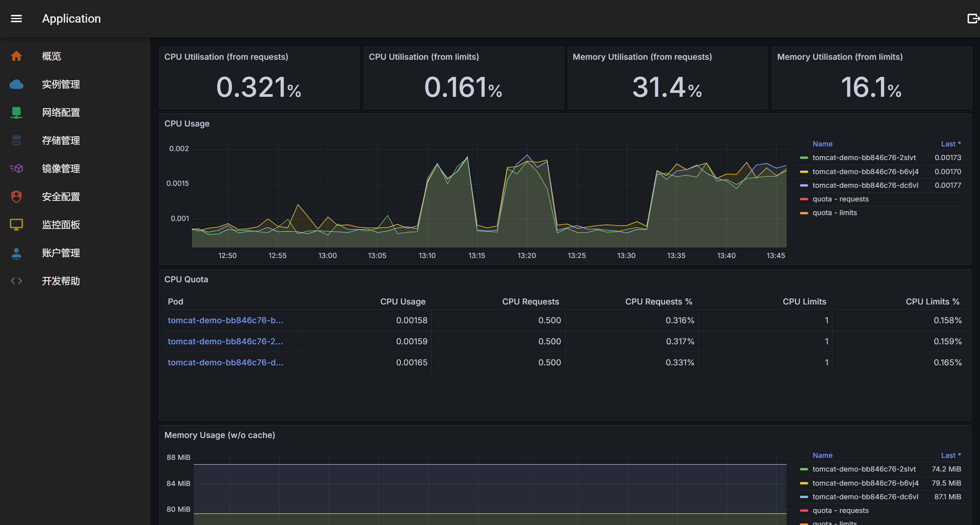The image size is (980, 525).
Task: Sort Memory Usage legend by Last * header
Action: click(x=951, y=456)
